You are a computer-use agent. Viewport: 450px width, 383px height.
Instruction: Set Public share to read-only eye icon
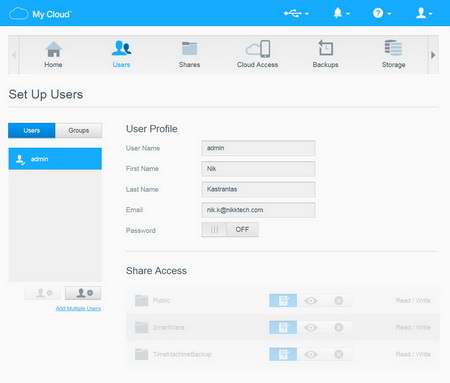pos(311,300)
